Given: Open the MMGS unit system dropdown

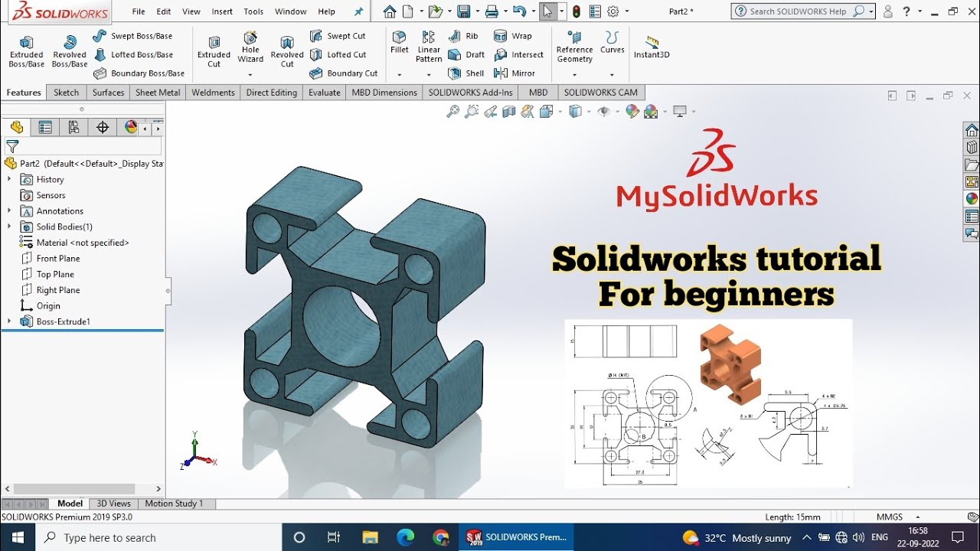Looking at the screenshot, I should point(918,517).
